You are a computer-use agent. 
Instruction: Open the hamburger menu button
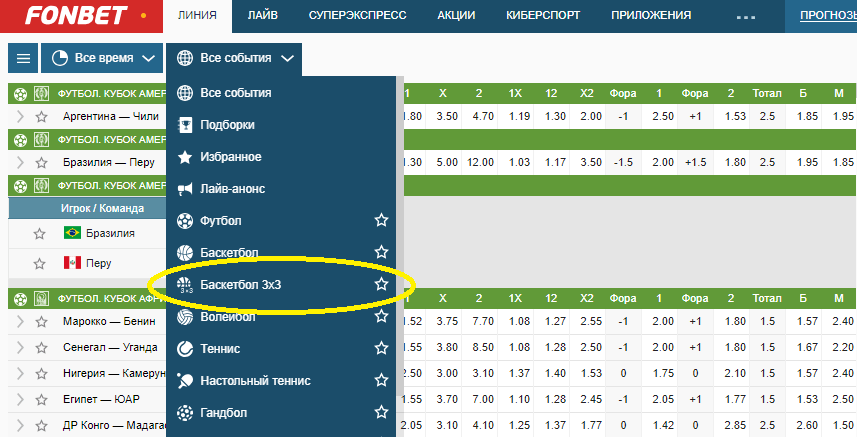[x=23, y=58]
